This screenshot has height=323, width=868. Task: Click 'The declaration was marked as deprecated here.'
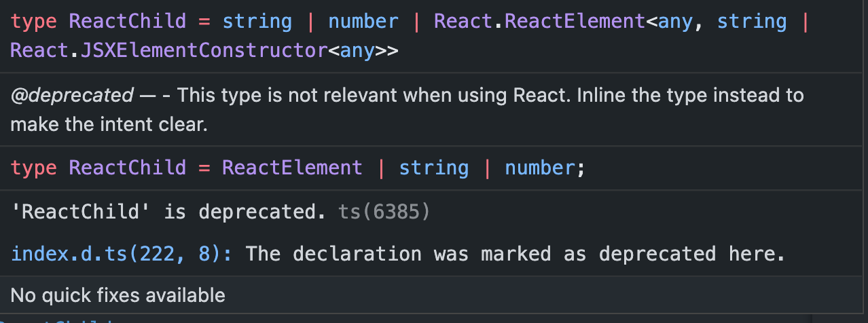pyautogui.click(x=515, y=254)
